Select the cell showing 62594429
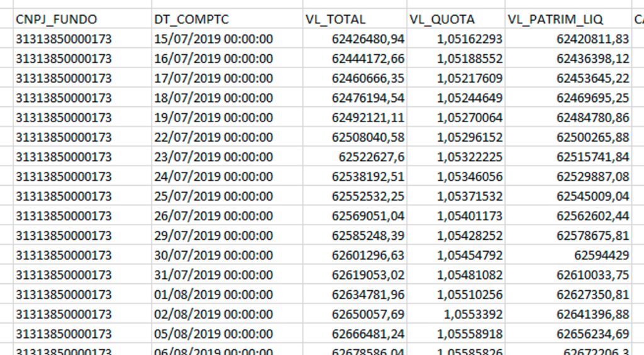The image size is (644, 355). (569, 255)
